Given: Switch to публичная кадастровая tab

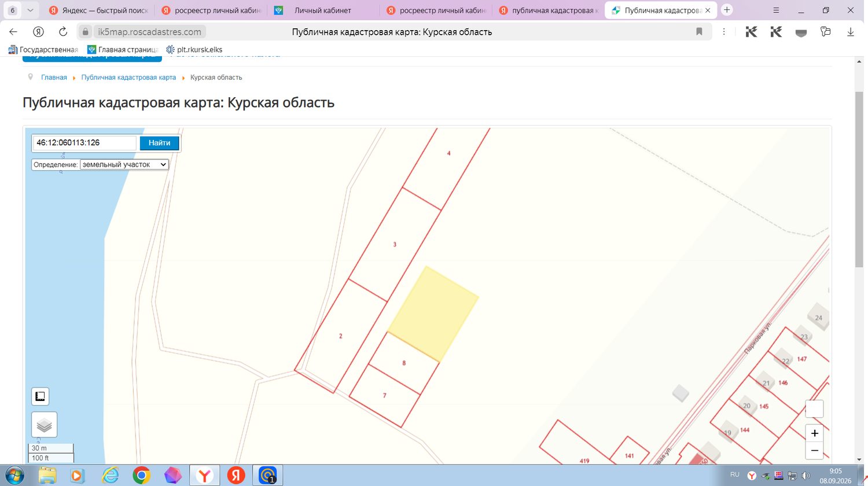Looking at the screenshot, I should 548,10.
